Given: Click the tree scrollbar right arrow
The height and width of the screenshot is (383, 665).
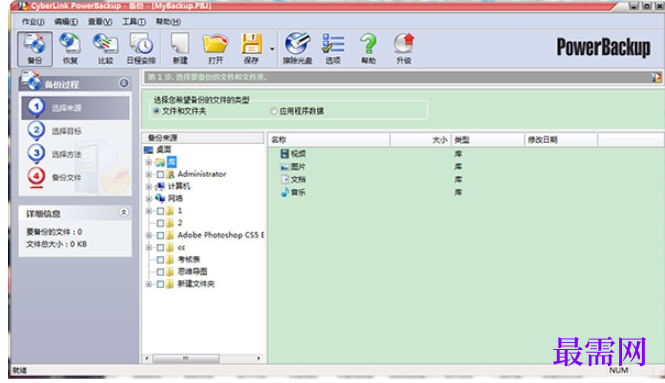Looking at the screenshot, I should click(258, 358).
